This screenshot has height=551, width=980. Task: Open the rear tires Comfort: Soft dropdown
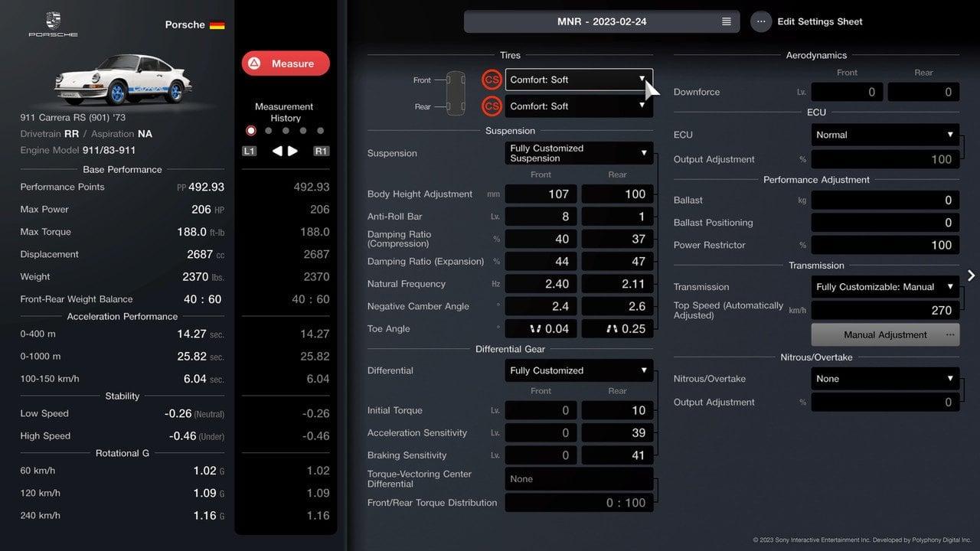(x=579, y=106)
